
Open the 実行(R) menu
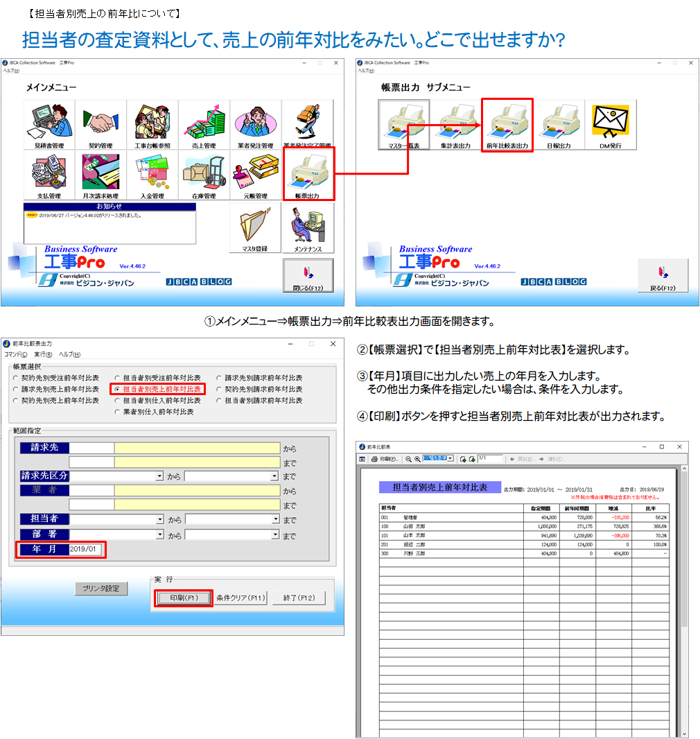pyautogui.click(x=43, y=354)
